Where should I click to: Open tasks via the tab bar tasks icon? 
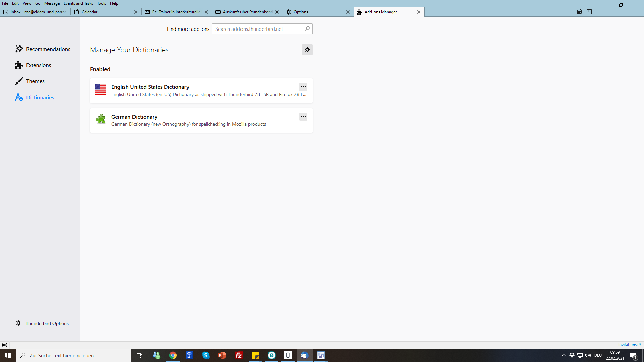tap(589, 12)
